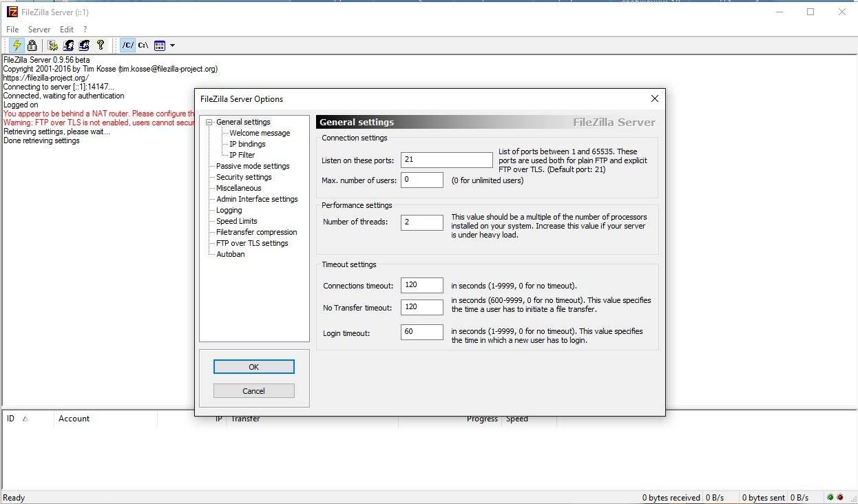Click the 'Logged on' log line
The height and width of the screenshot is (504, 858).
coord(21,105)
